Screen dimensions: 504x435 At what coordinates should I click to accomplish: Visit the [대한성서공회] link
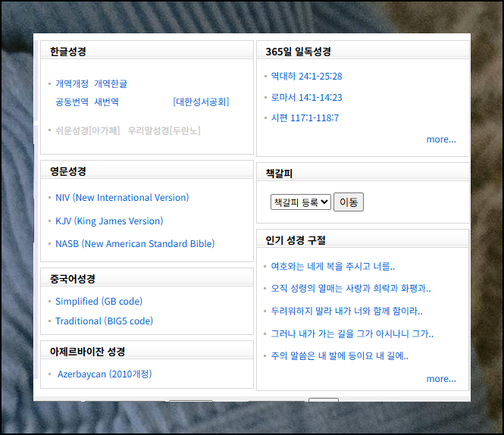[201, 102]
